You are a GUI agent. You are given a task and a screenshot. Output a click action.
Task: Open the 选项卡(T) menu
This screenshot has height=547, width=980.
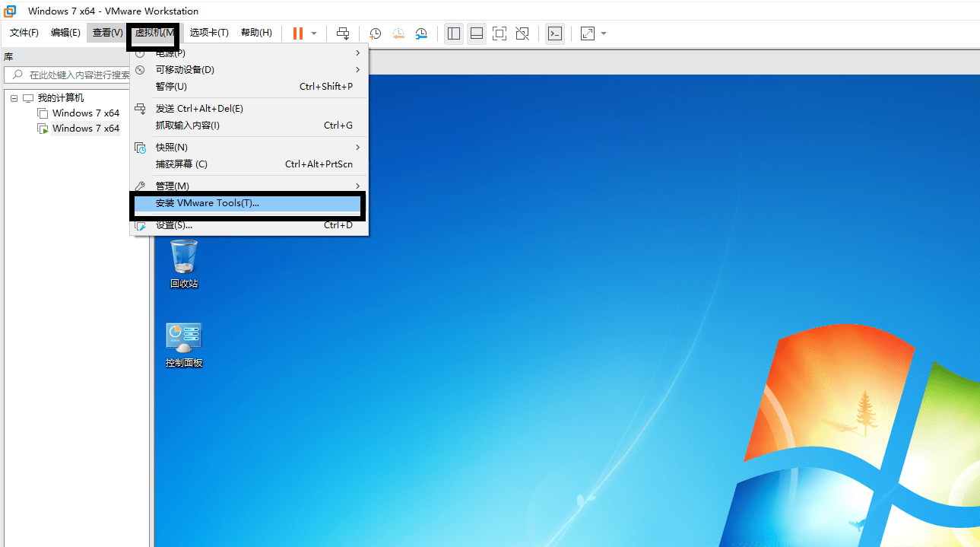point(209,33)
